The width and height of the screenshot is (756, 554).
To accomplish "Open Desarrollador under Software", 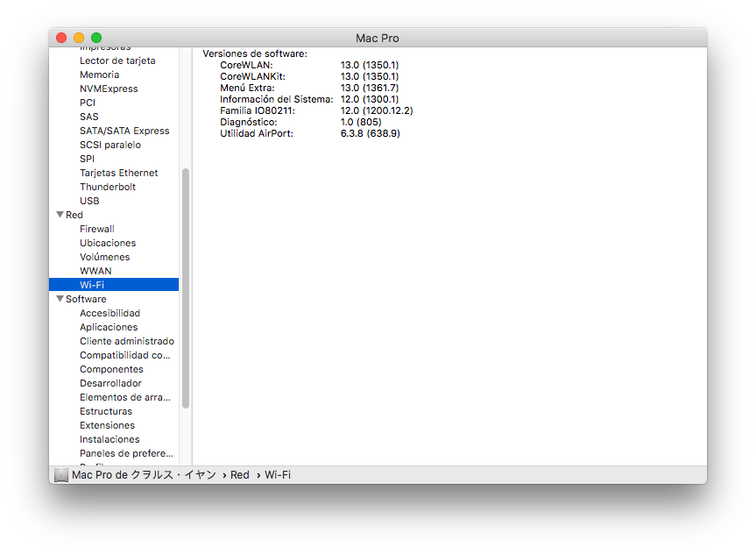I will tap(110, 383).
